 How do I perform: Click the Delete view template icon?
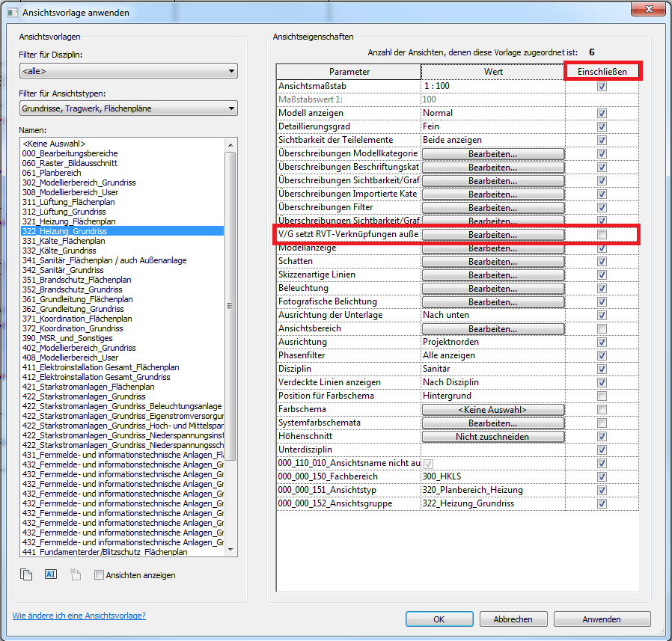point(75,574)
